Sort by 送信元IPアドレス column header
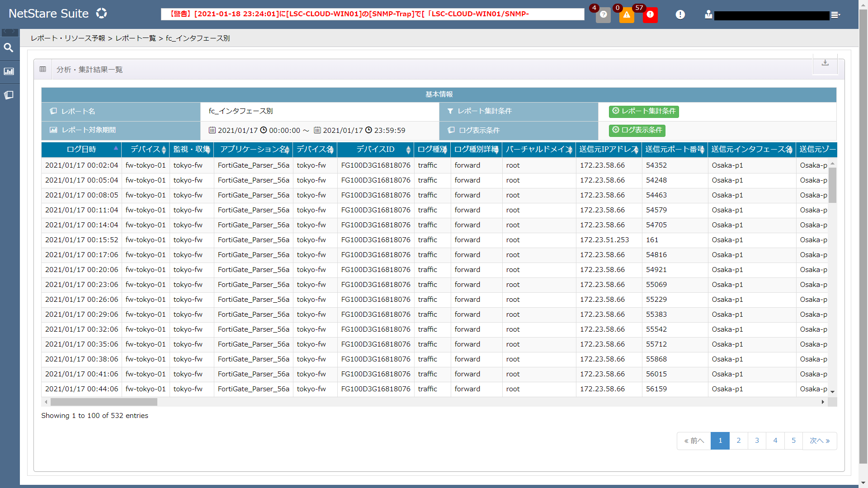The height and width of the screenshot is (488, 868). coord(609,150)
